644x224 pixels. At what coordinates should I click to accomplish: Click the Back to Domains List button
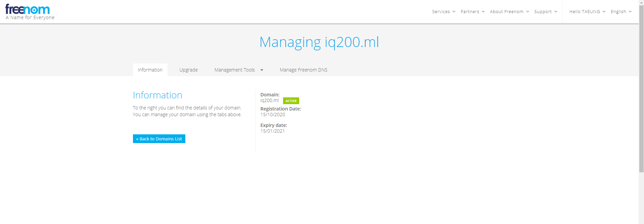[x=159, y=139]
